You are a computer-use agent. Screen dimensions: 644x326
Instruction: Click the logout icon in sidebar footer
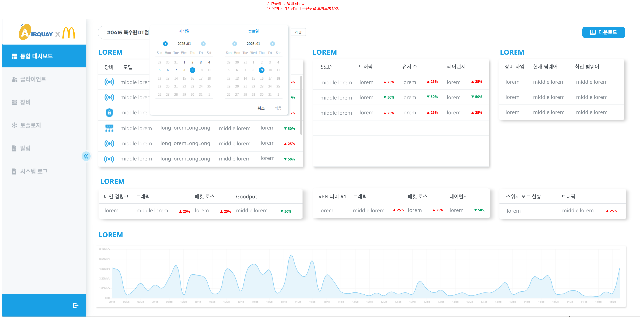tap(76, 305)
